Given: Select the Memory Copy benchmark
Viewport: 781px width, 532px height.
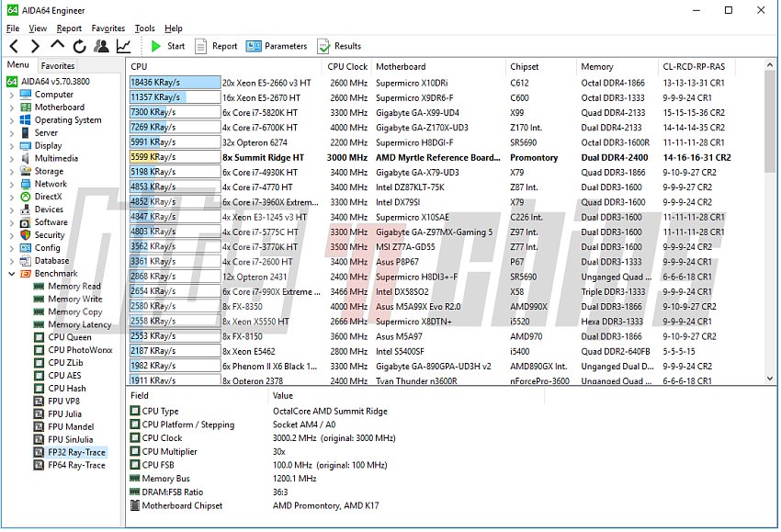Looking at the screenshot, I should [x=75, y=311].
